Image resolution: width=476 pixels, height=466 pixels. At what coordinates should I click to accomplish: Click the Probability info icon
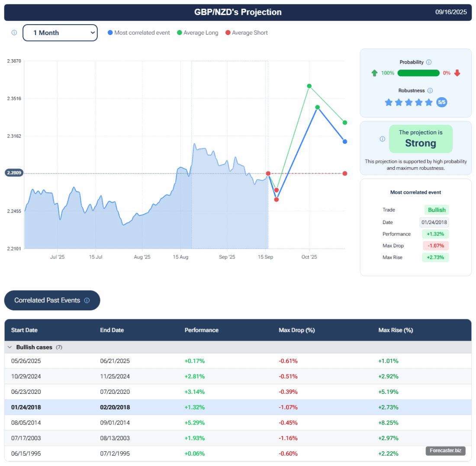tap(429, 62)
